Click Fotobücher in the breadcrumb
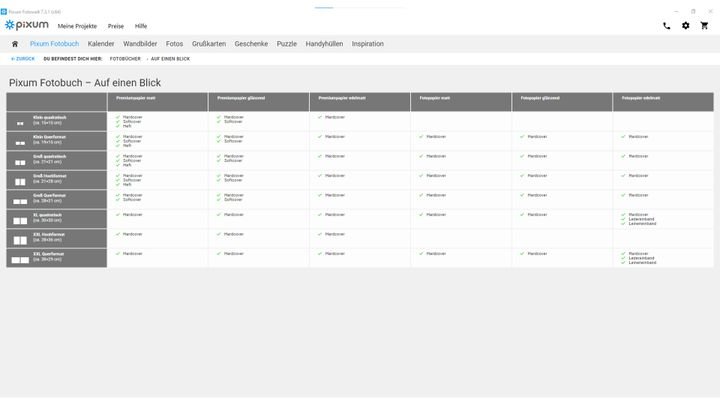Image resolution: width=720 pixels, height=405 pixels. pyautogui.click(x=125, y=59)
